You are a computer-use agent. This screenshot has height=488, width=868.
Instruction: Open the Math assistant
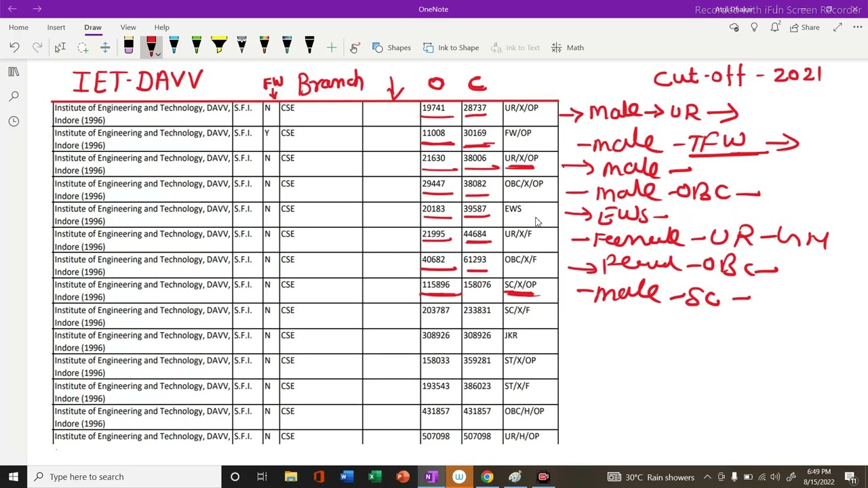tap(568, 47)
